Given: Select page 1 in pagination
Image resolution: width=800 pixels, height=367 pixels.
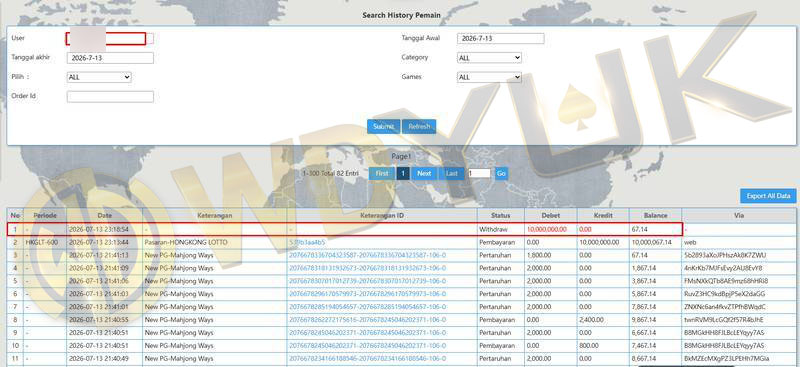Looking at the screenshot, I should [403, 174].
